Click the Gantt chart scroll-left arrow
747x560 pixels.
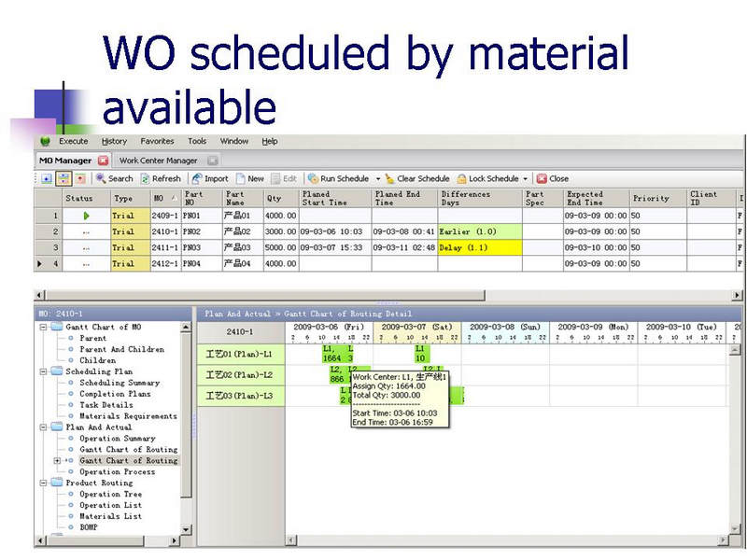click(291, 540)
